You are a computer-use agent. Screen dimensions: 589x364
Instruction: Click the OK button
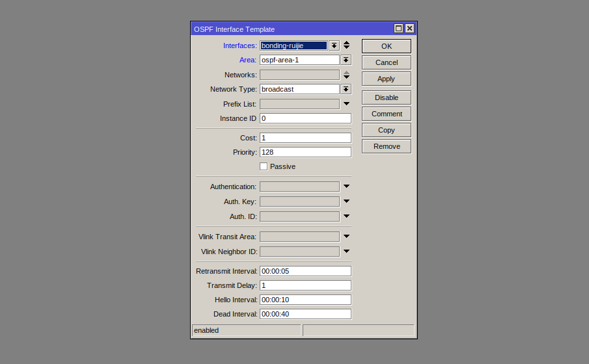pyautogui.click(x=387, y=46)
